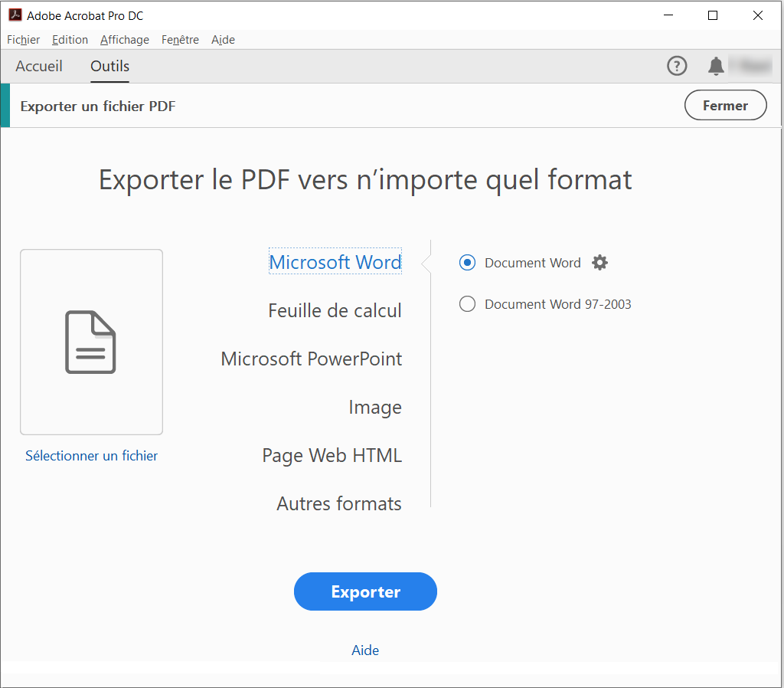Open the Fenêtre menu
784x688 pixels.
click(x=180, y=40)
